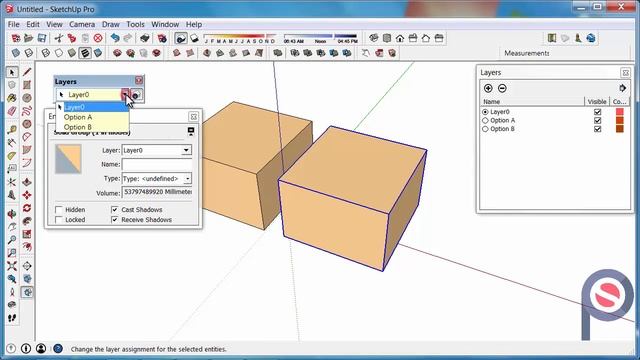Switch to Wireframe face style
The width and height of the screenshot is (640, 360).
[46, 53]
